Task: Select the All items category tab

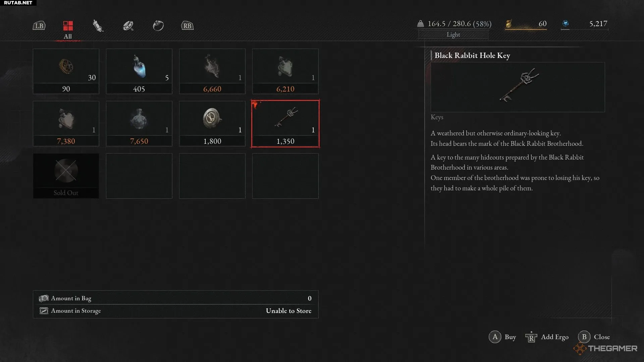Action: (x=68, y=29)
